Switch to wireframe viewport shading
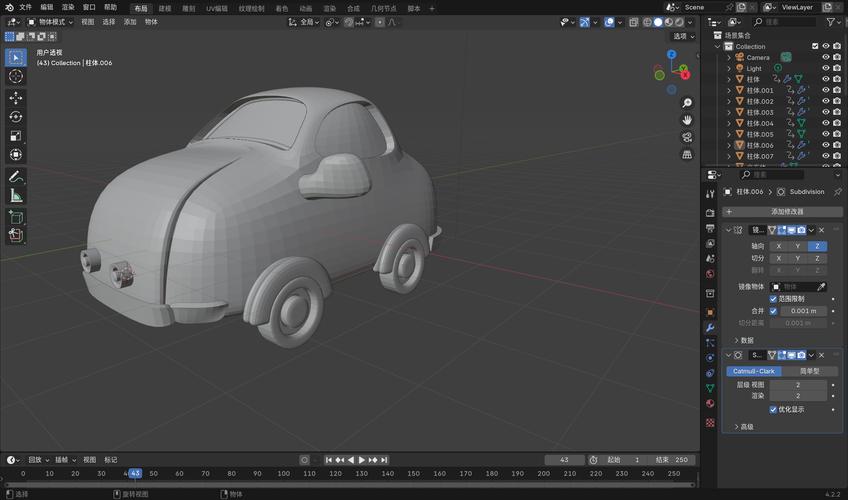The width and height of the screenshot is (848, 500). 647,22
